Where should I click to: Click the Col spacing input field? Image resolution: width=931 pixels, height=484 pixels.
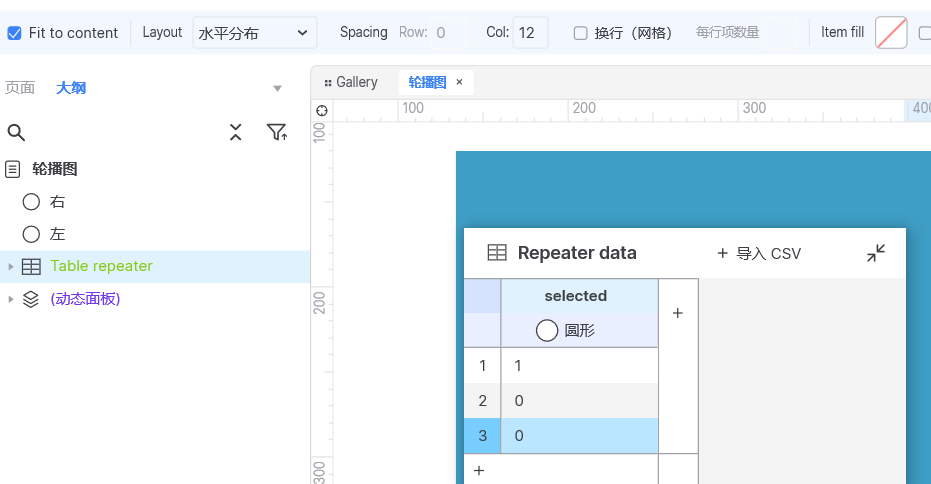[x=530, y=33]
